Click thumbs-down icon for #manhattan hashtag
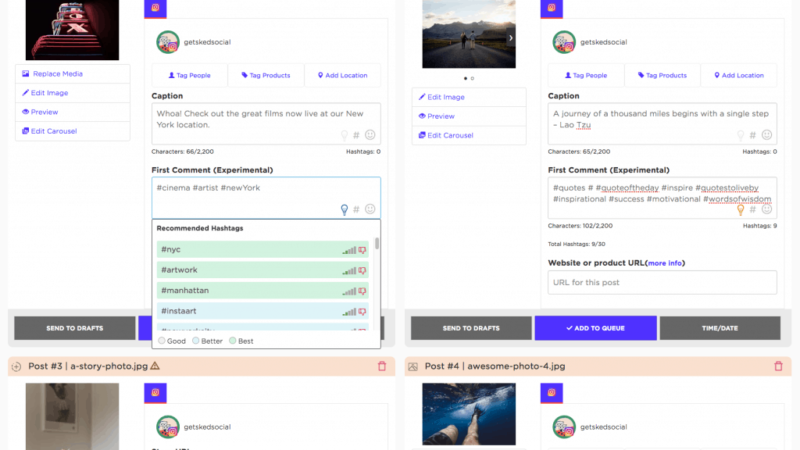This screenshot has width=800, height=450. coord(362,291)
